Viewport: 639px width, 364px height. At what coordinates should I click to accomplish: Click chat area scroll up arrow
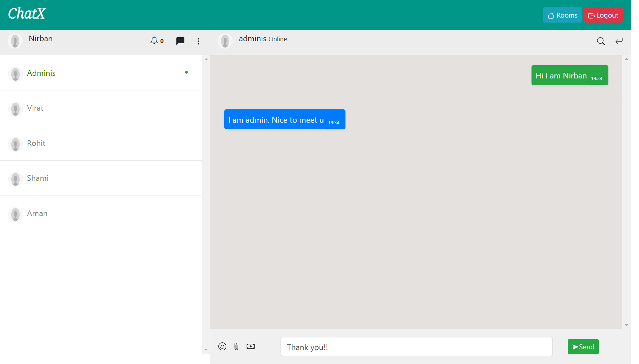pyautogui.click(x=626, y=59)
